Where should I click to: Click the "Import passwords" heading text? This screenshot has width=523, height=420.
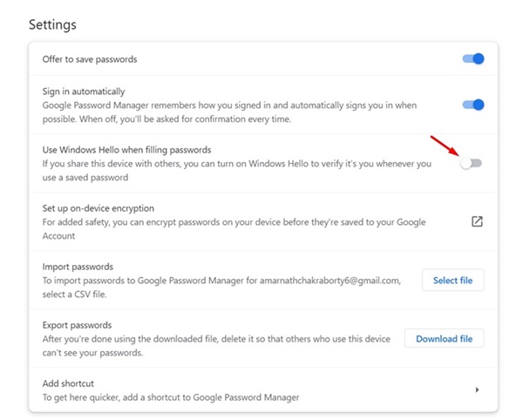[78, 266]
